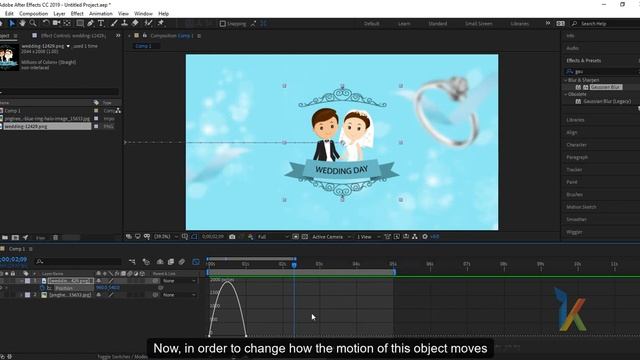Click the blue current time indicator in the timeline
Image resolution: width=640 pixels, height=360 pixels.
(x=294, y=265)
